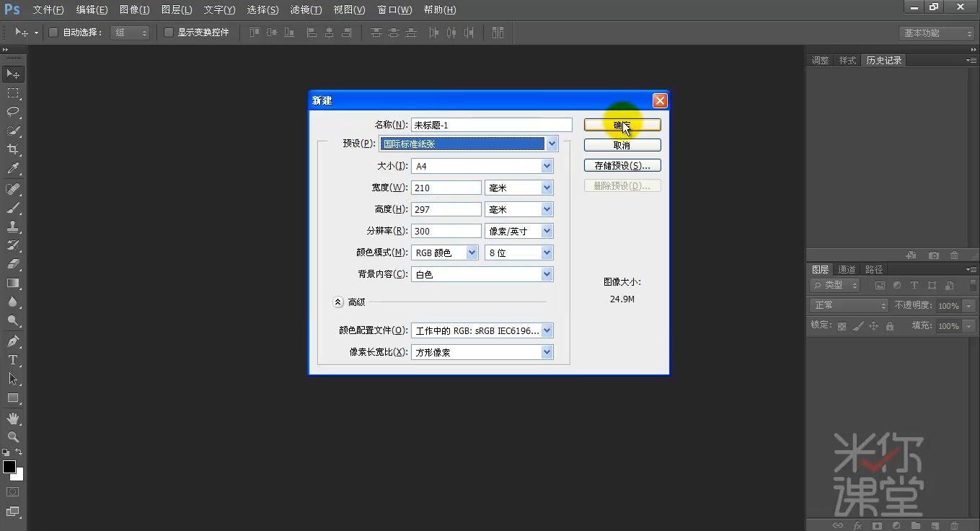Click the foreground color swatch
The width and height of the screenshot is (980, 531).
[10, 468]
